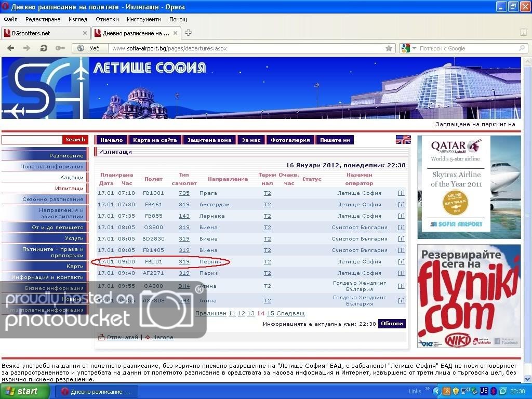Click info icon for flight AF2271 to Париж
The width and height of the screenshot is (532, 399).
401,273
